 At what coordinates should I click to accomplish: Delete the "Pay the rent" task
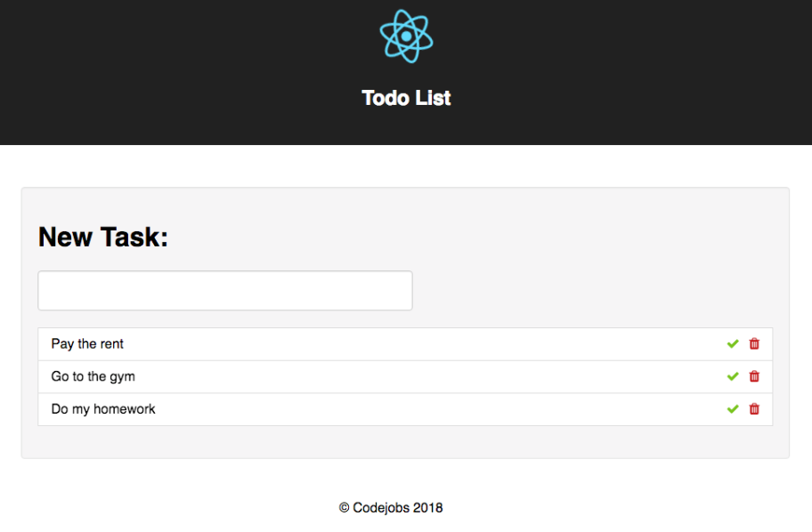coord(754,344)
